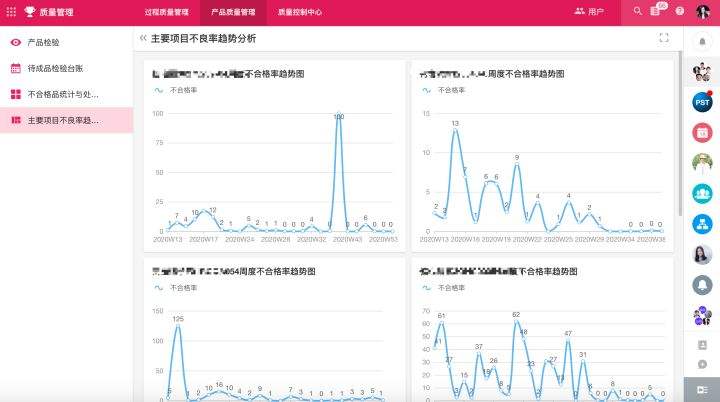Select the 产品质量管理 tab
This screenshot has width=720, height=402.
[x=233, y=12]
